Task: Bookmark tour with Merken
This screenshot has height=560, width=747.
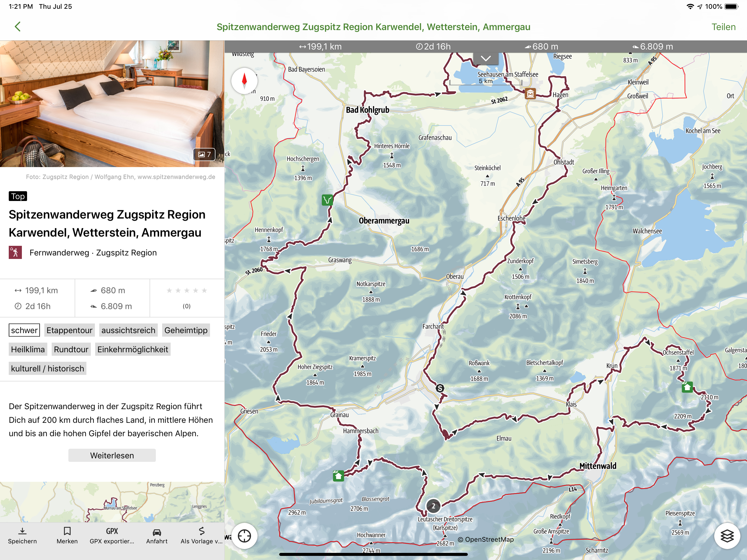Action: coord(67,535)
